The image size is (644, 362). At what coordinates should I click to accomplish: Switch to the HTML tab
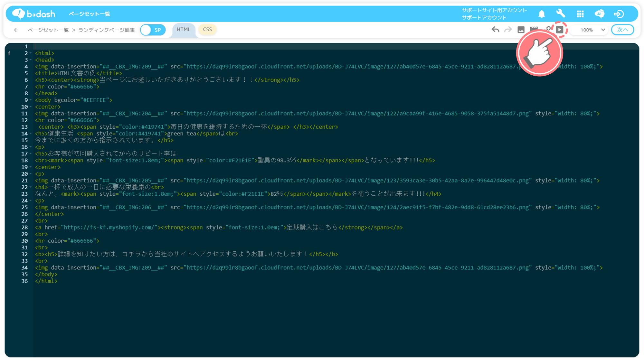coord(184,30)
